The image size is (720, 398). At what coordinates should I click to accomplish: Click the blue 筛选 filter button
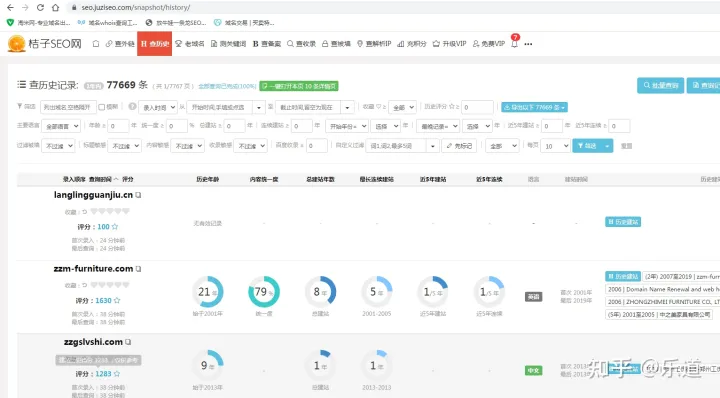click(x=587, y=146)
